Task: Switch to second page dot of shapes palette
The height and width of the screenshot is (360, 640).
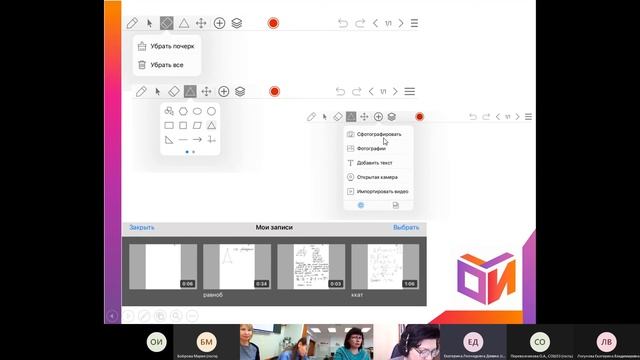Action: (193, 152)
